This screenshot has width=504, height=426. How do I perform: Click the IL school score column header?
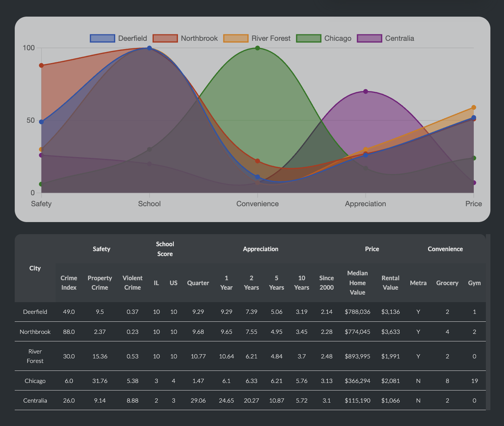pyautogui.click(x=156, y=283)
